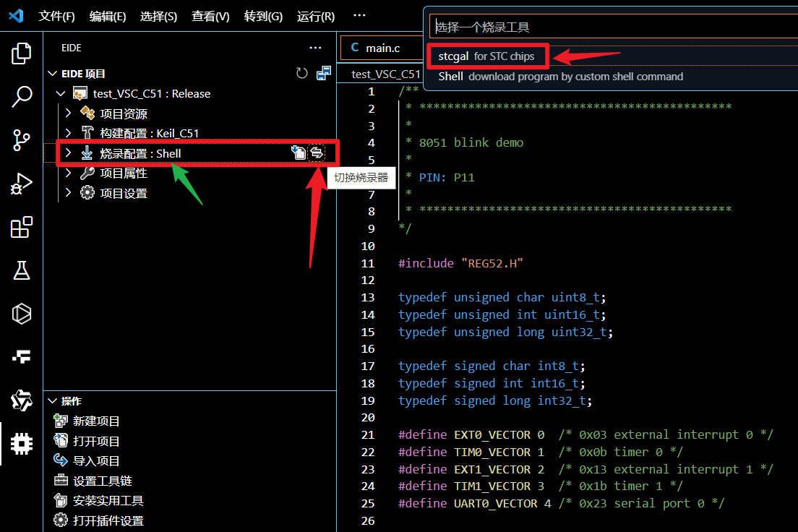This screenshot has width=798, height=532.
Task: Click test_VSC_C51 breadcrumb item
Action: 386,74
